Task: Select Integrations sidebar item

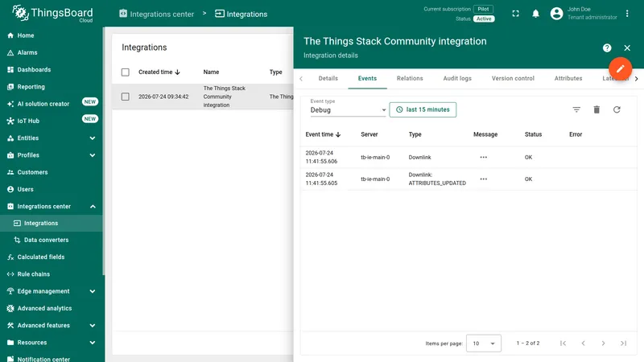Action: click(x=51, y=224)
